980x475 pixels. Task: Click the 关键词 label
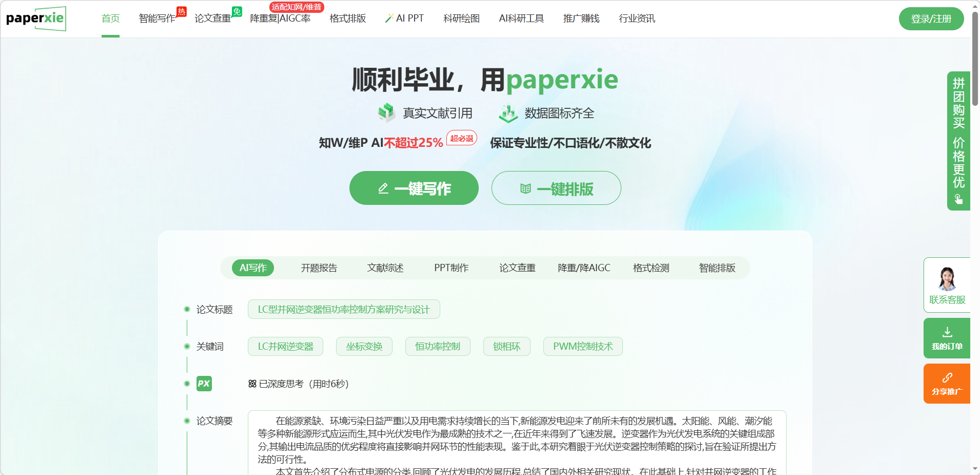coord(210,346)
